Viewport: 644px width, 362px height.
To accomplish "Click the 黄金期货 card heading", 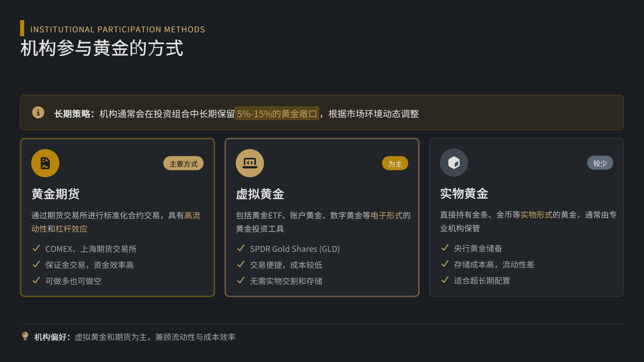I will point(56,194).
